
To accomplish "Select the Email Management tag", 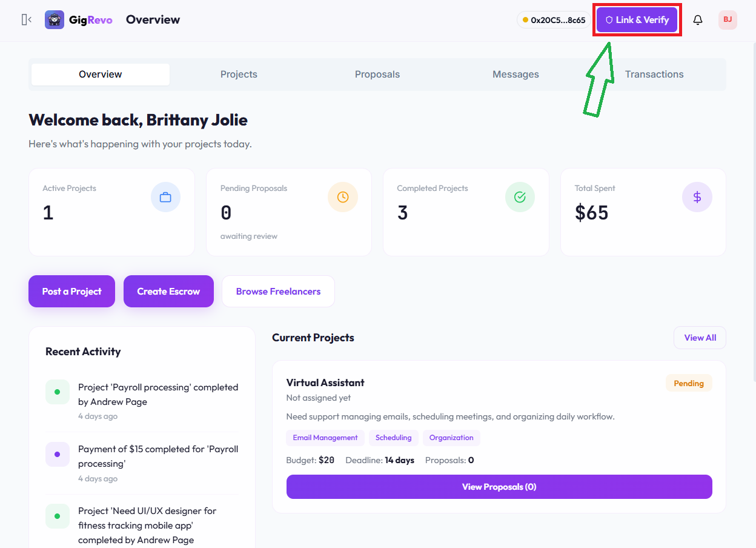I will [325, 438].
